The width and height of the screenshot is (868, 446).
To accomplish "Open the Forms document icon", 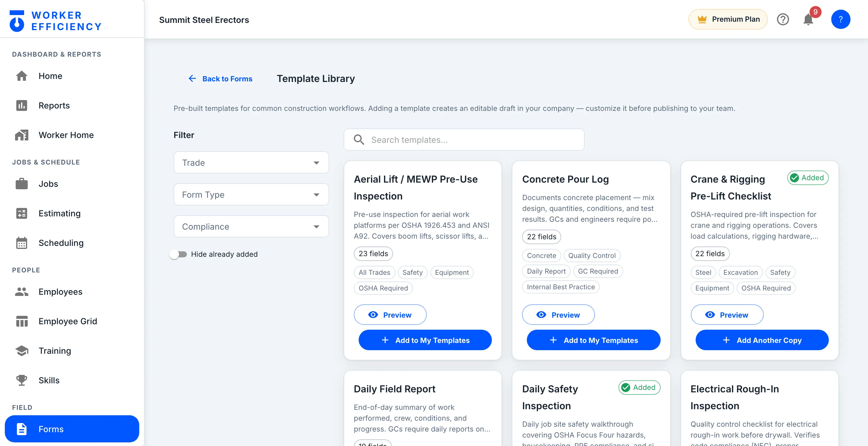I will [x=22, y=429].
